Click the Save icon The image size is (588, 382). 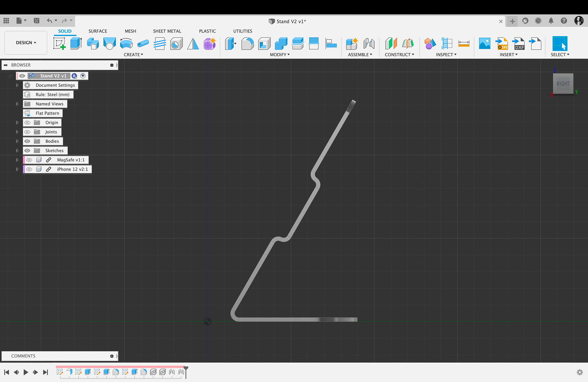(x=36, y=21)
